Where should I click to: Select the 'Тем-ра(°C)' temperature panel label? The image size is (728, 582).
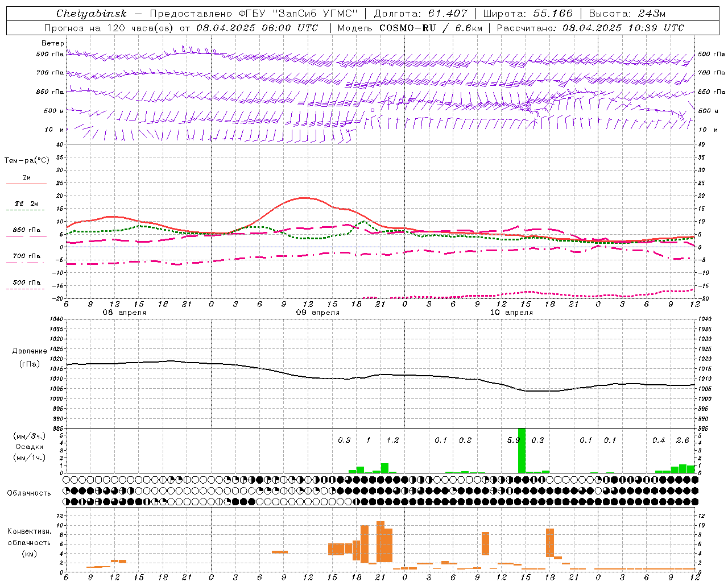27,161
